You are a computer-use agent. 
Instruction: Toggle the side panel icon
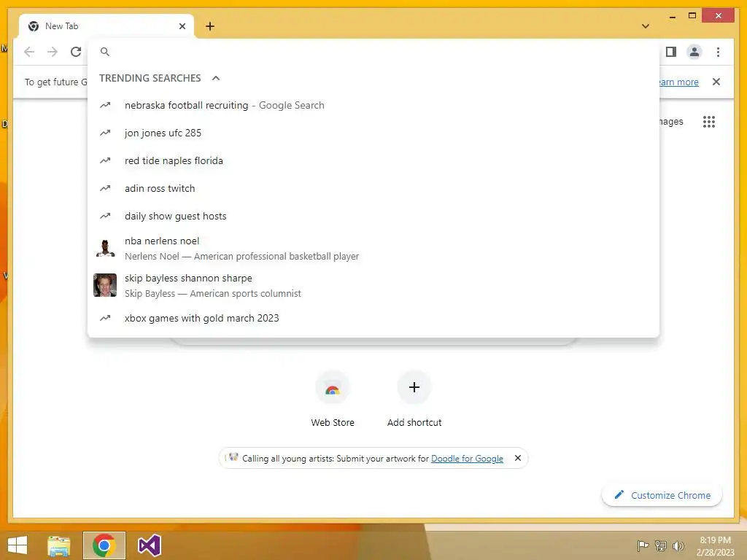(x=671, y=52)
